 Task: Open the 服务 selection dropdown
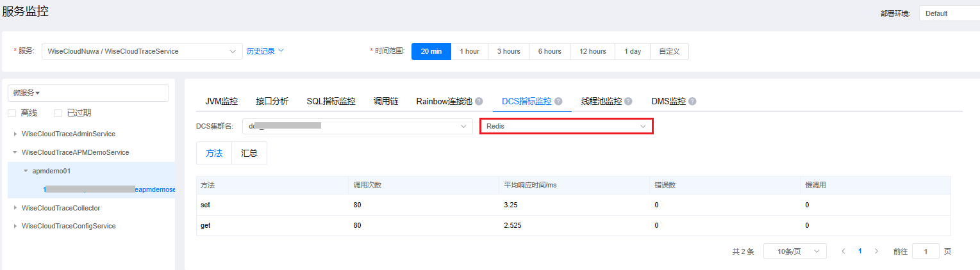(142, 51)
